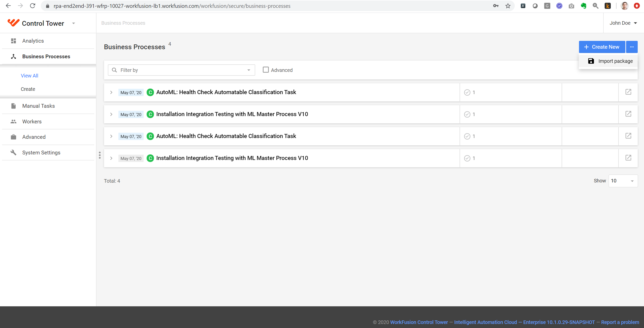Image resolution: width=644 pixels, height=328 pixels.
Task: Click the May 07, '20 date on the first AutoML row
Action: (131, 92)
